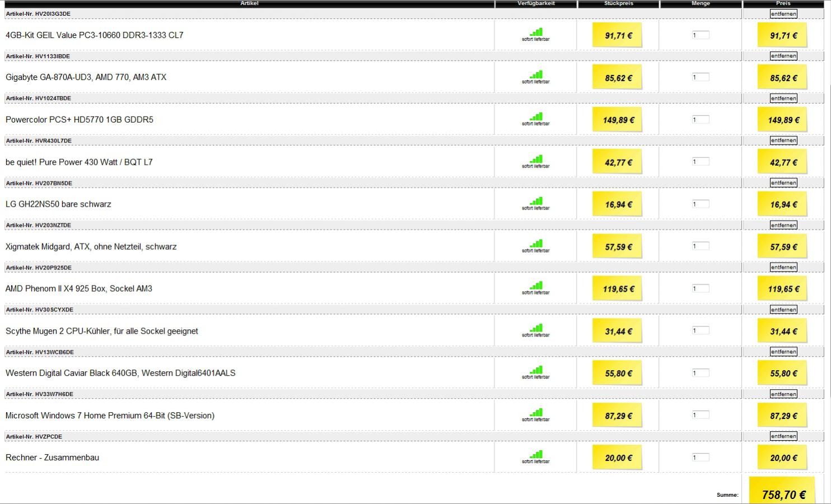Remove the LG GH22NS50 drive via entfernen
This screenshot has height=504, width=831.
tap(783, 183)
